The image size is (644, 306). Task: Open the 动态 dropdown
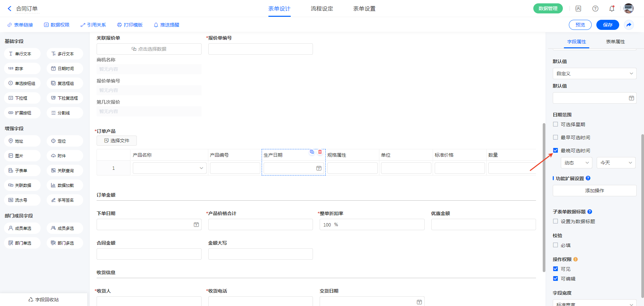pos(576,163)
